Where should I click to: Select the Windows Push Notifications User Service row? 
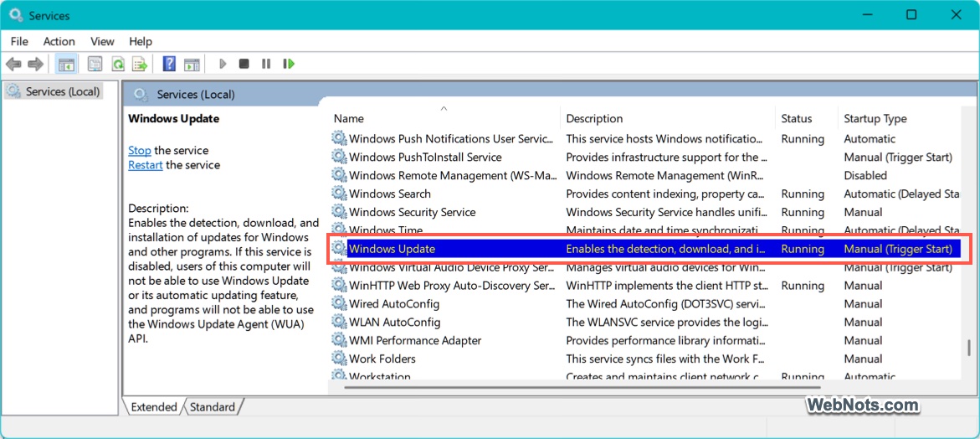(x=645, y=139)
